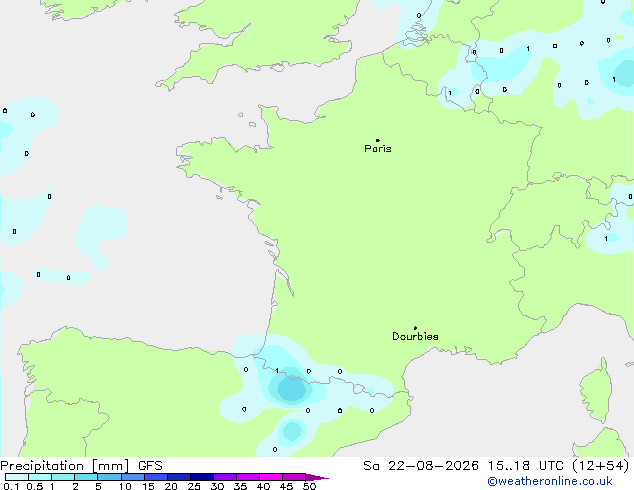The width and height of the screenshot is (634, 490).
Task: Open the weatheronline.co.uk copyright link
Action: 550,482
